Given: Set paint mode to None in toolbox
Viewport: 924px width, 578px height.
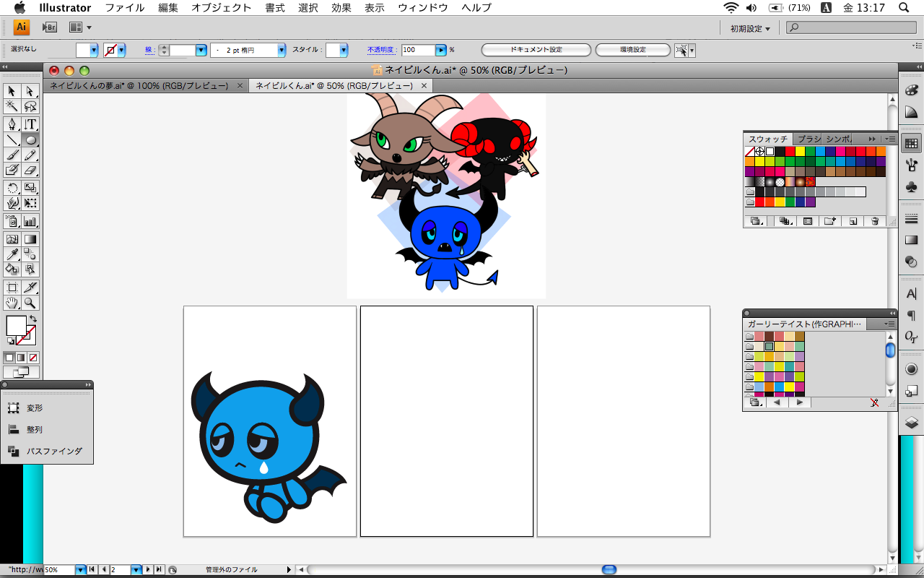Looking at the screenshot, I should (33, 357).
